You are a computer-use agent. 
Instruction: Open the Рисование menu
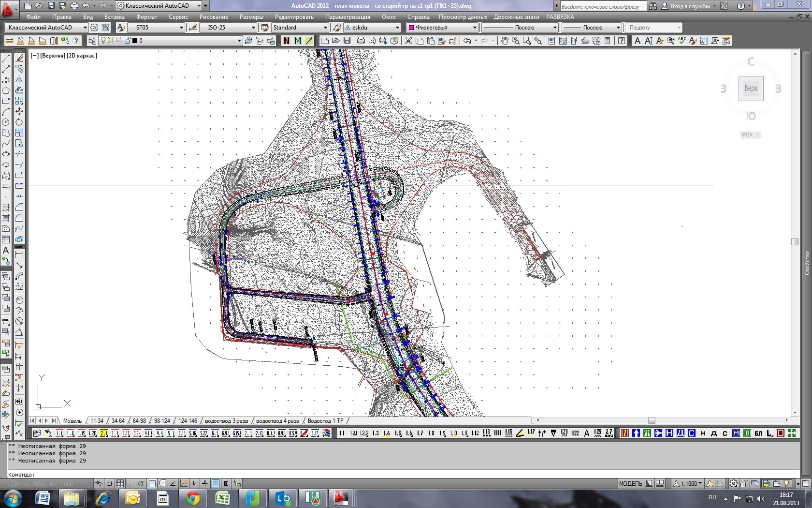tap(214, 17)
